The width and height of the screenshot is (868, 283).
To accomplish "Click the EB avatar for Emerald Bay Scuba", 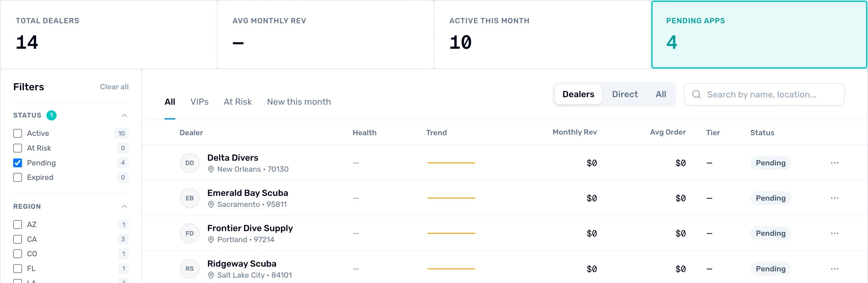I will tap(189, 198).
